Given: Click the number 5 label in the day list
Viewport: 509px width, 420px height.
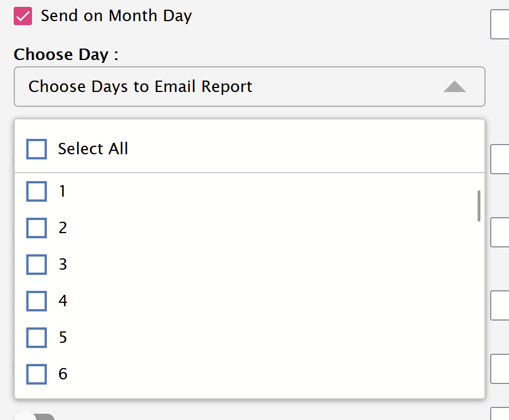Looking at the screenshot, I should point(63,338).
